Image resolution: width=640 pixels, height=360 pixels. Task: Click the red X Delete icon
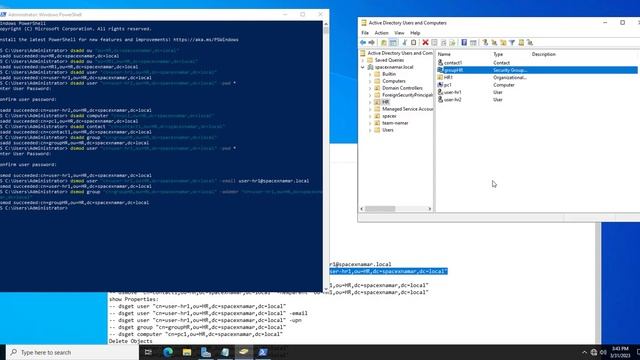(425, 42)
